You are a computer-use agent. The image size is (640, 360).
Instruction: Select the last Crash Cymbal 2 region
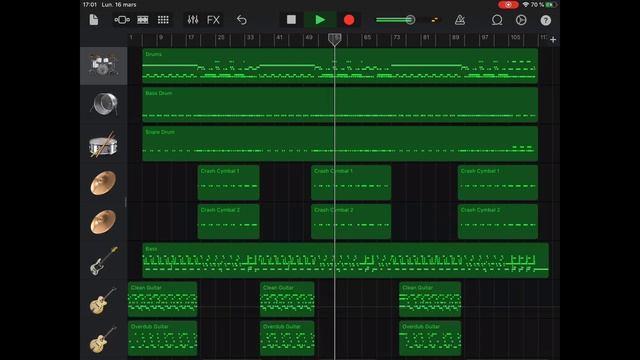(x=498, y=221)
